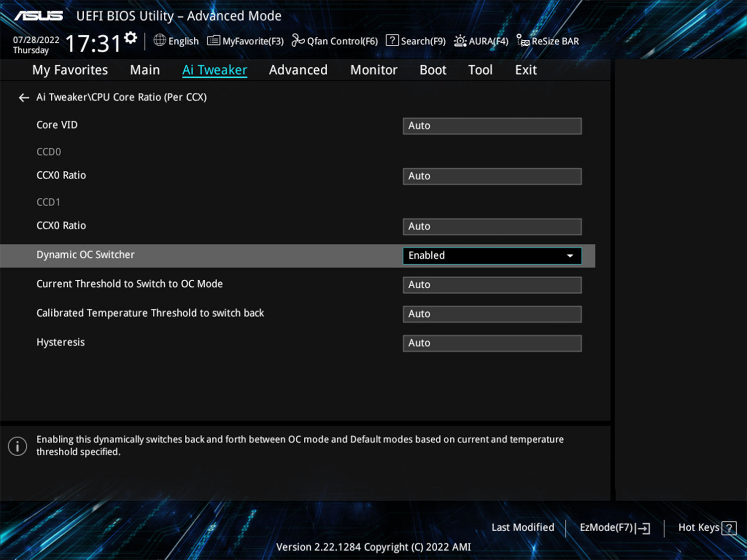The width and height of the screenshot is (747, 560).
Task: Go back with the left arrow icon
Action: pyautogui.click(x=23, y=98)
